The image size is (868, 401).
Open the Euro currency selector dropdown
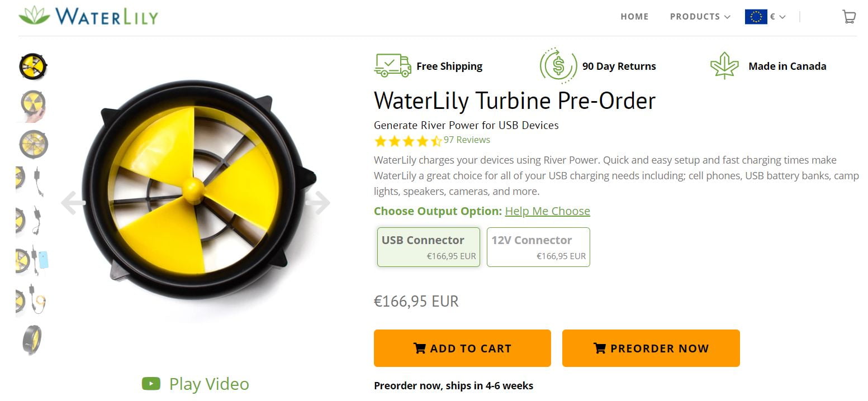[765, 17]
